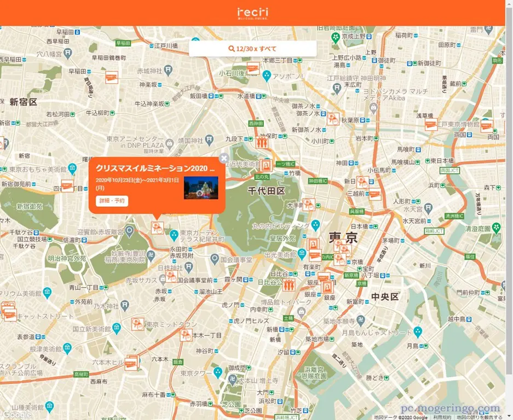Click the 靖国神社 shrine pin

209,140
